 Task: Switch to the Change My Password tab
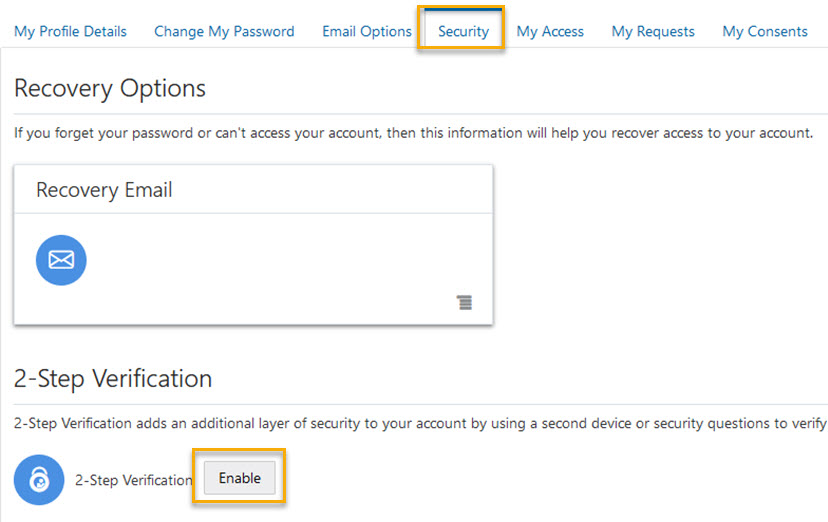(x=224, y=31)
